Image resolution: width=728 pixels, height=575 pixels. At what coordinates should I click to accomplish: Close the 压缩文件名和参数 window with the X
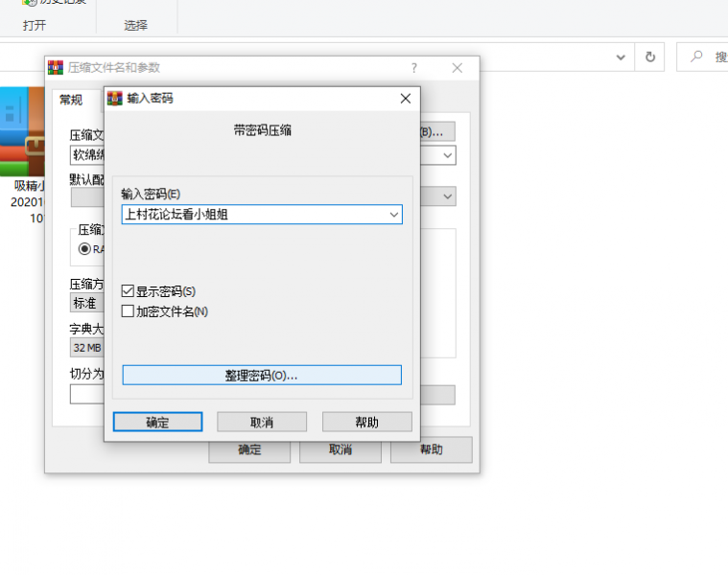pyautogui.click(x=458, y=68)
